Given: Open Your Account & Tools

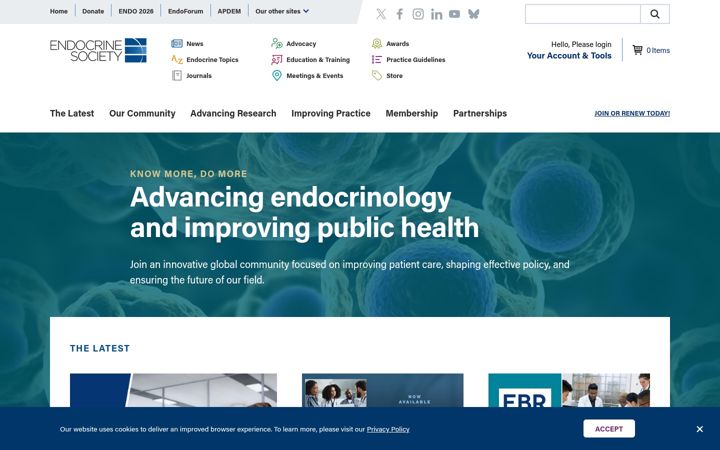Looking at the screenshot, I should point(569,56).
